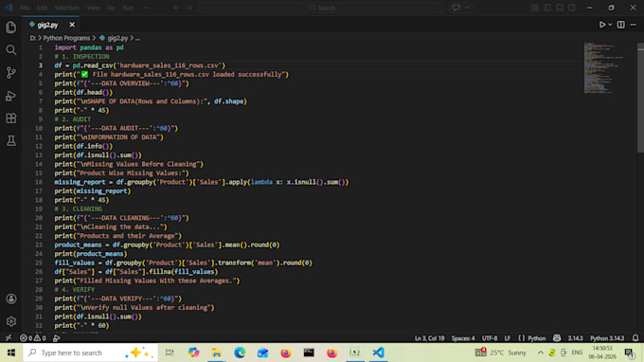Viewport: 644px width, 362px height.
Task: Open the Copilot chat icon in title bar
Action: 456,8
